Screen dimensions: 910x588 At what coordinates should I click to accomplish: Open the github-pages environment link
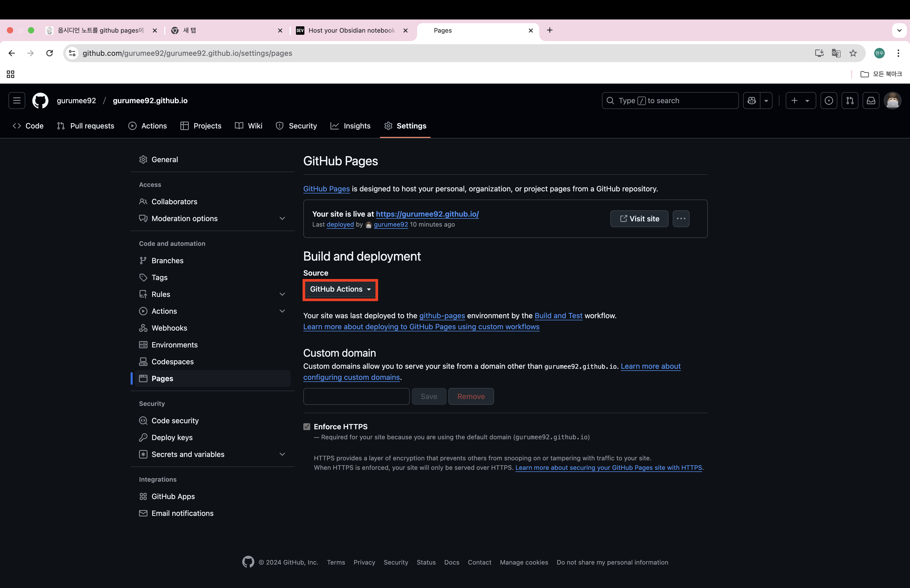tap(442, 315)
